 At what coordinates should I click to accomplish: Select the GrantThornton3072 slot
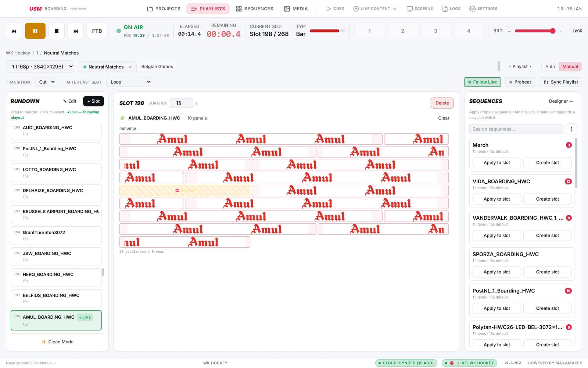coord(56,236)
